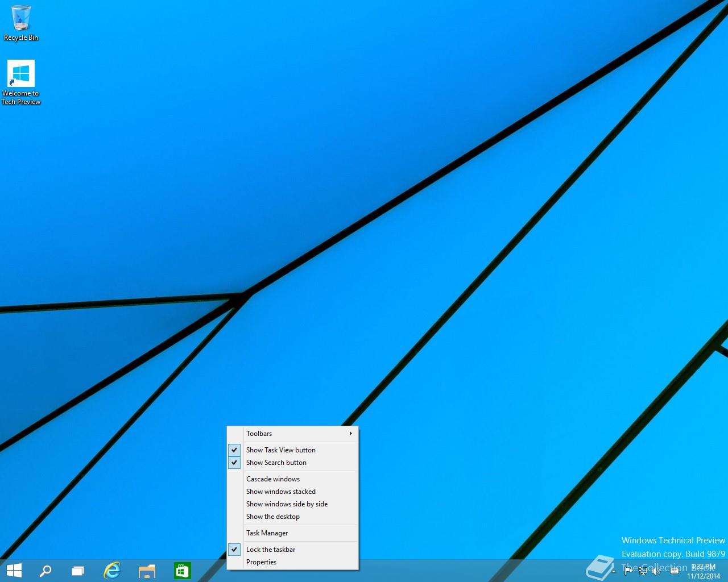Open Task Manager from the context menu
Screen dimensions: 728x582
coord(293,533)
